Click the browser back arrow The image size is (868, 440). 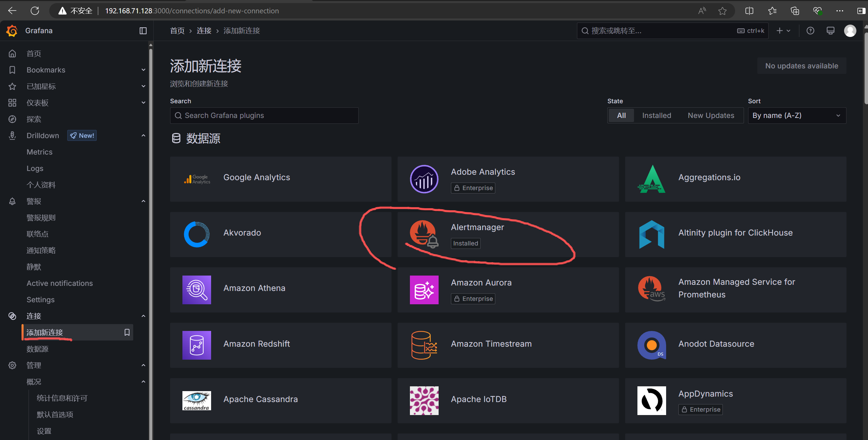(x=12, y=11)
